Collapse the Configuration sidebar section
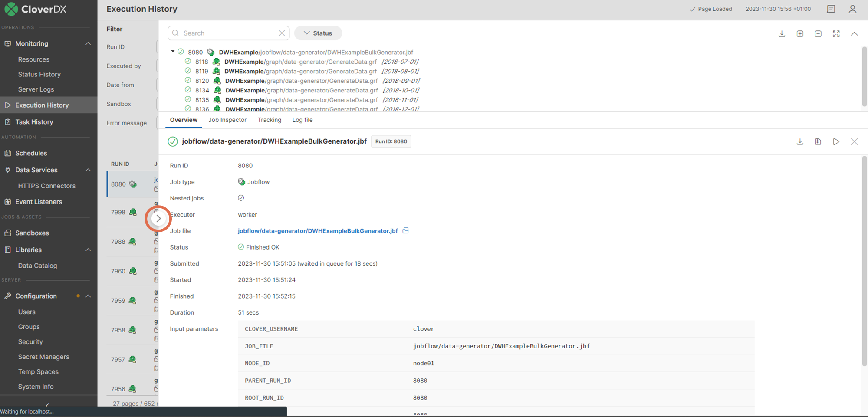This screenshot has width=868, height=417. point(88,296)
